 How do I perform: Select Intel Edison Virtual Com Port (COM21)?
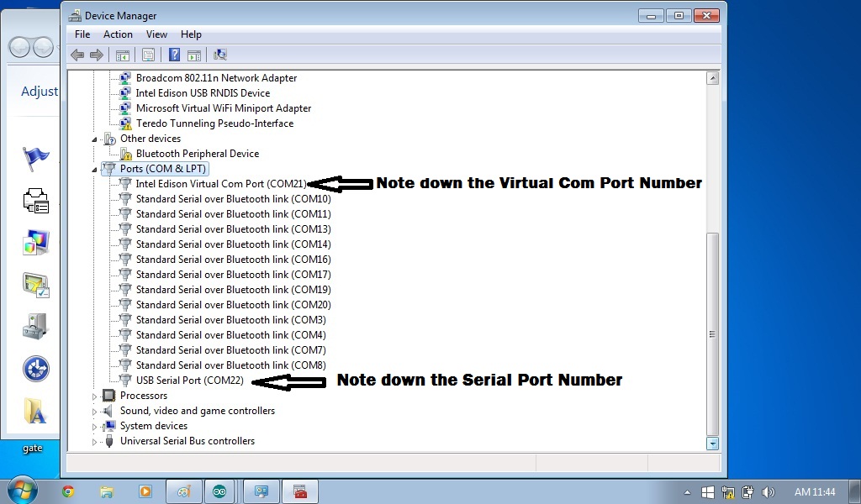tap(221, 184)
